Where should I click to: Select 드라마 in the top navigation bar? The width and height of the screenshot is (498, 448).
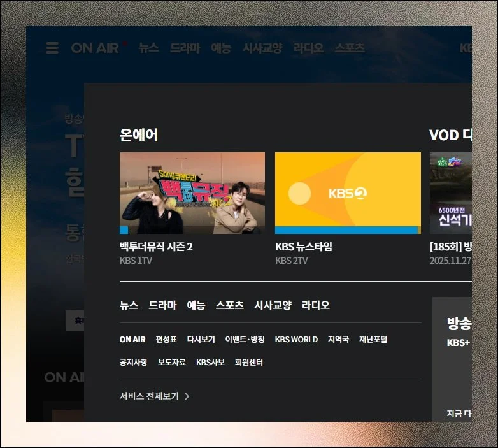(185, 48)
